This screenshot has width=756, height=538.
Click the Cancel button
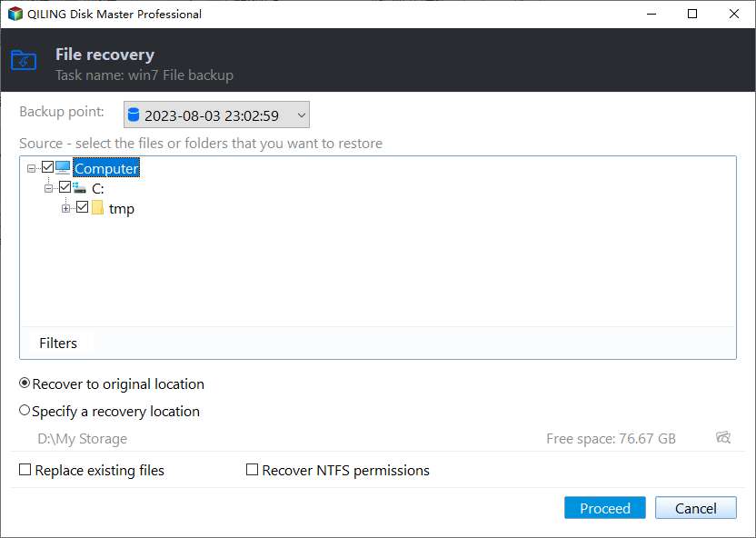click(x=696, y=508)
